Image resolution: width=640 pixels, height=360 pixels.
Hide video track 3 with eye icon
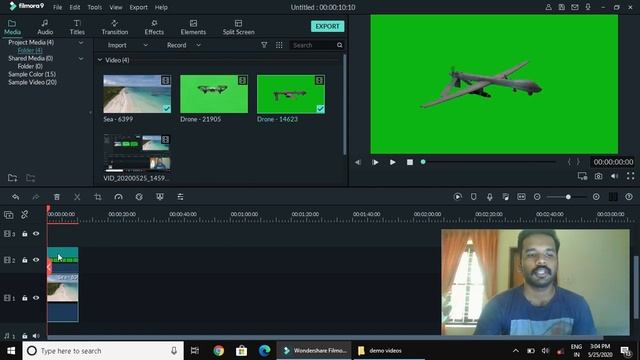point(36,234)
